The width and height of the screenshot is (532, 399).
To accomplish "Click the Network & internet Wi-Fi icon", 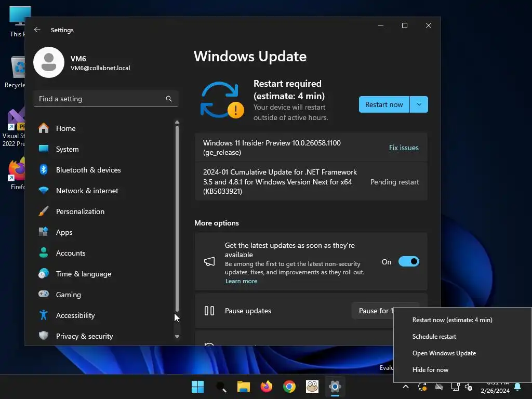I will pyautogui.click(x=44, y=190).
